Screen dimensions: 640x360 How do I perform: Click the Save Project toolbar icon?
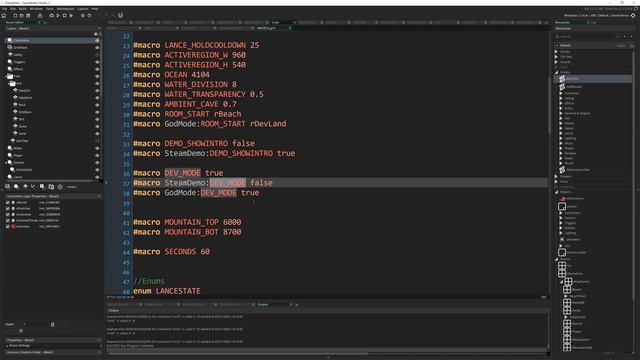(28, 16)
